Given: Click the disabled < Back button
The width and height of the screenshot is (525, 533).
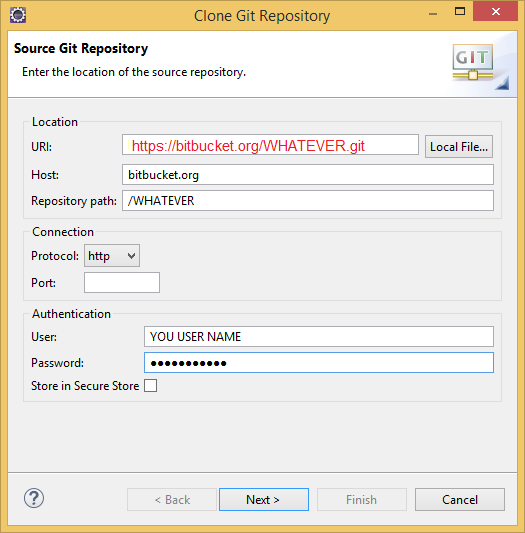Looking at the screenshot, I should pos(172,500).
